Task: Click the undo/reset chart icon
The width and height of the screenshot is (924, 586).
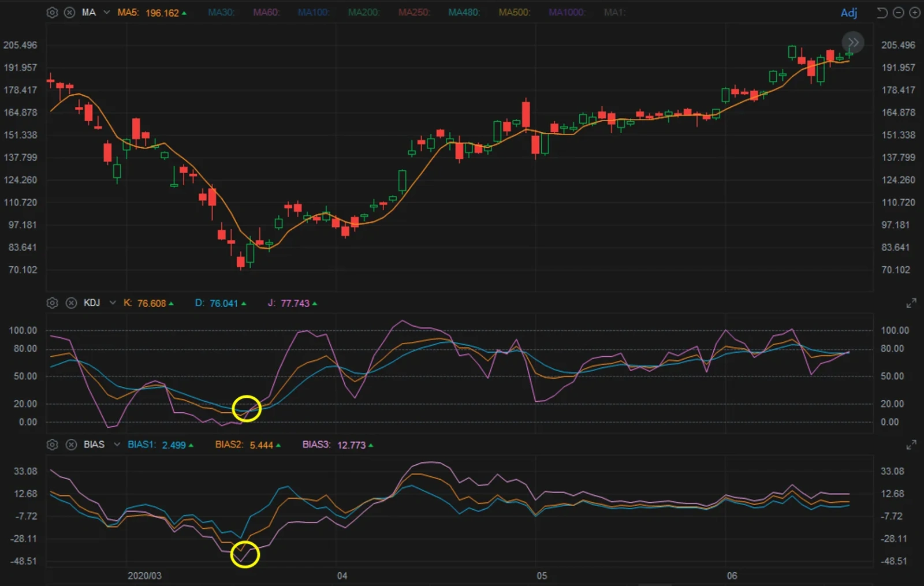Action: [882, 13]
